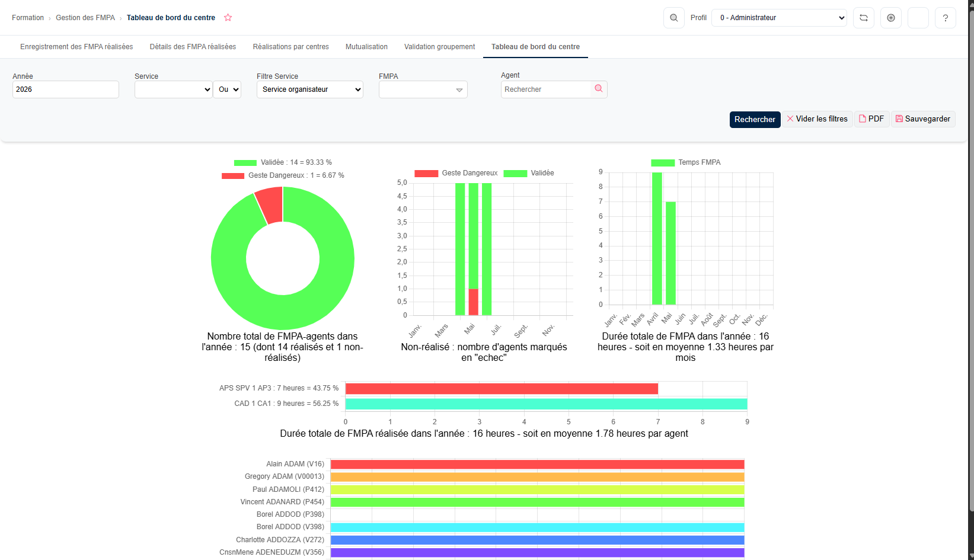Click the red Geste Dangereux donut slice
Image resolution: width=974 pixels, height=560 pixels.
pos(270,204)
